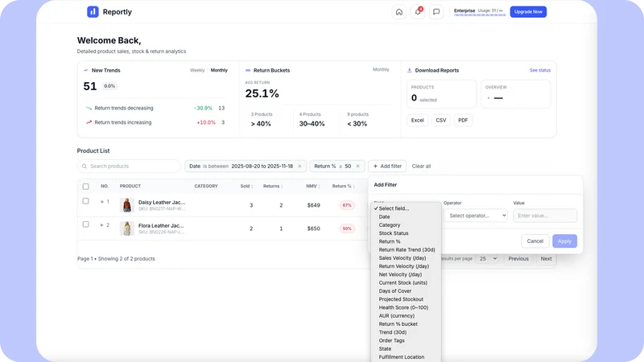Image resolution: width=644 pixels, height=362 pixels.
Task: Select Date field option
Action: [x=406, y=216]
